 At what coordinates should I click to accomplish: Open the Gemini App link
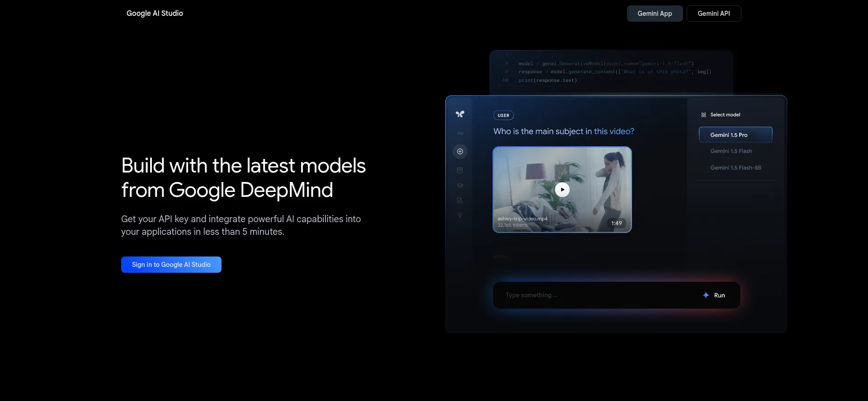point(655,14)
